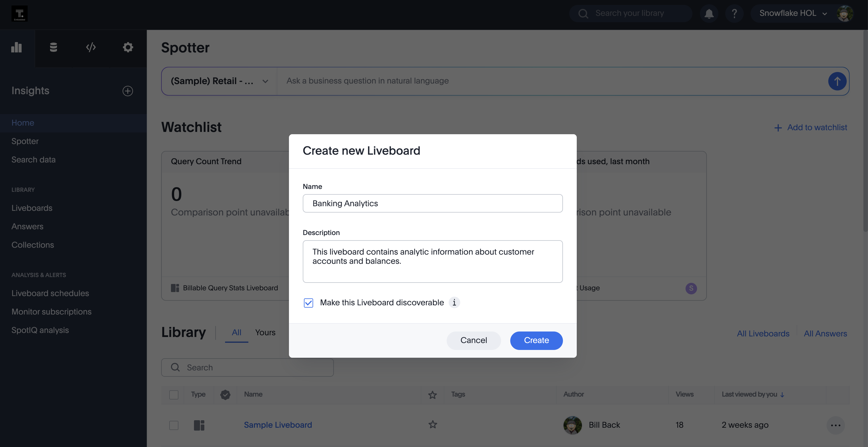Viewport: 868px width, 447px height.
Task: Open Liveboard schedules
Action: point(50,293)
